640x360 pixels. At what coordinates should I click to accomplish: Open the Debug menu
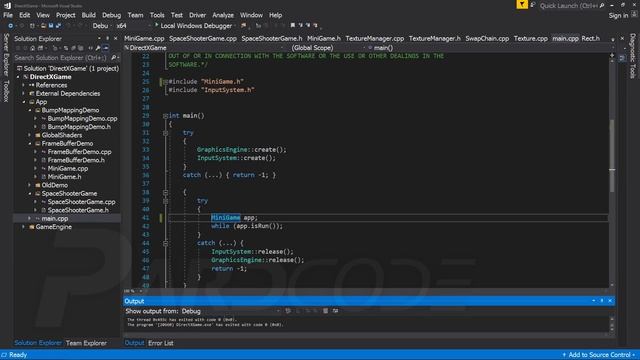(111, 15)
